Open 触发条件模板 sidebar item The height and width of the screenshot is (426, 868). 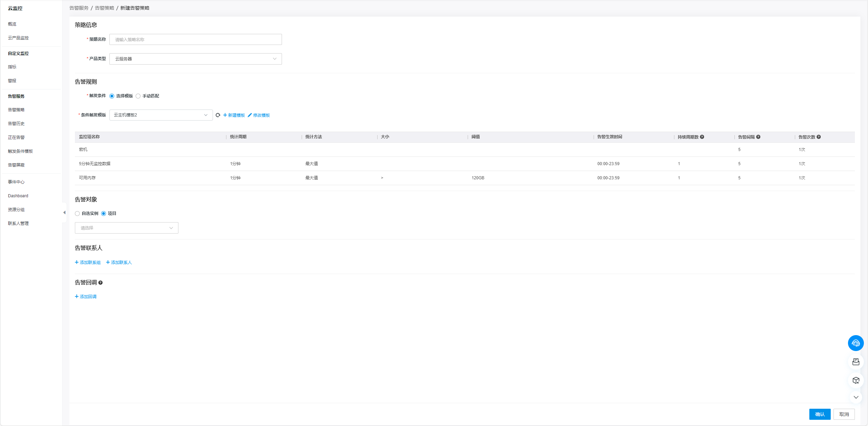pyautogui.click(x=20, y=151)
